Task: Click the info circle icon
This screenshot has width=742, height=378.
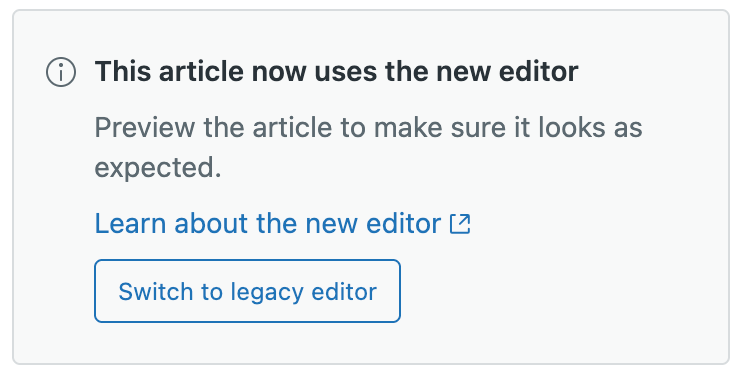Action: [61, 72]
